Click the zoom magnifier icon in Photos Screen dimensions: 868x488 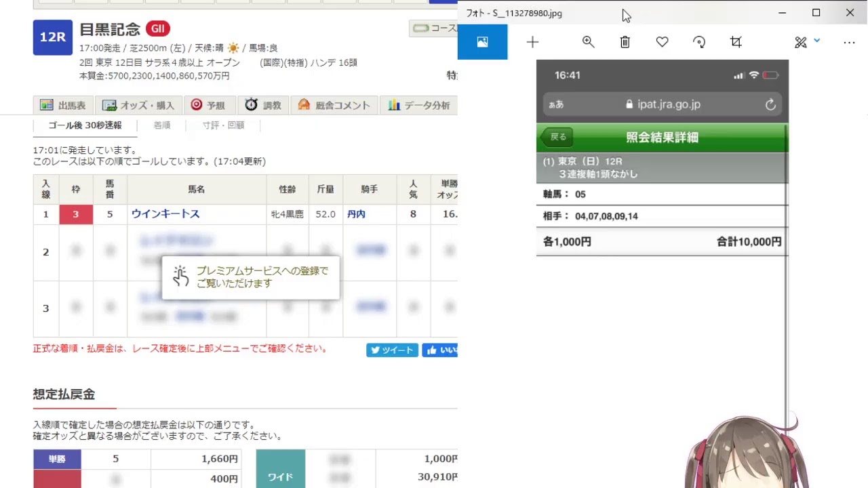pyautogui.click(x=588, y=42)
